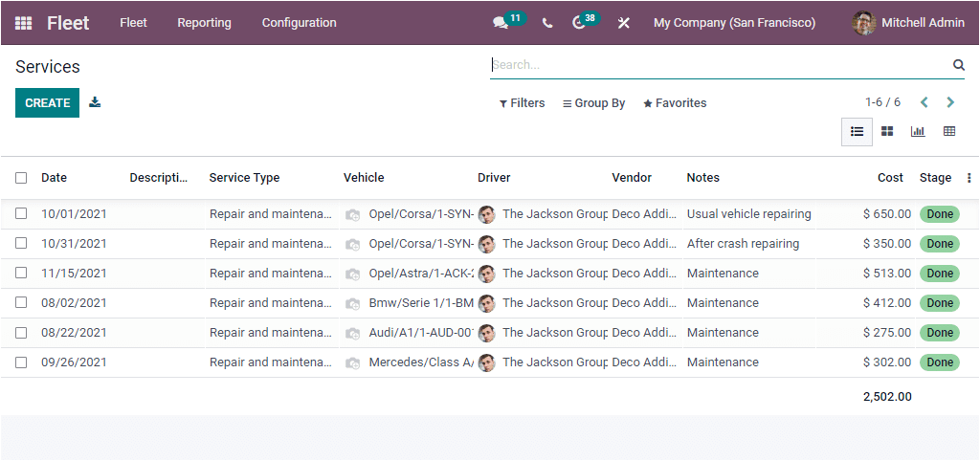
Task: Click driver avatar in 10/31/2021 row
Action: (487, 244)
